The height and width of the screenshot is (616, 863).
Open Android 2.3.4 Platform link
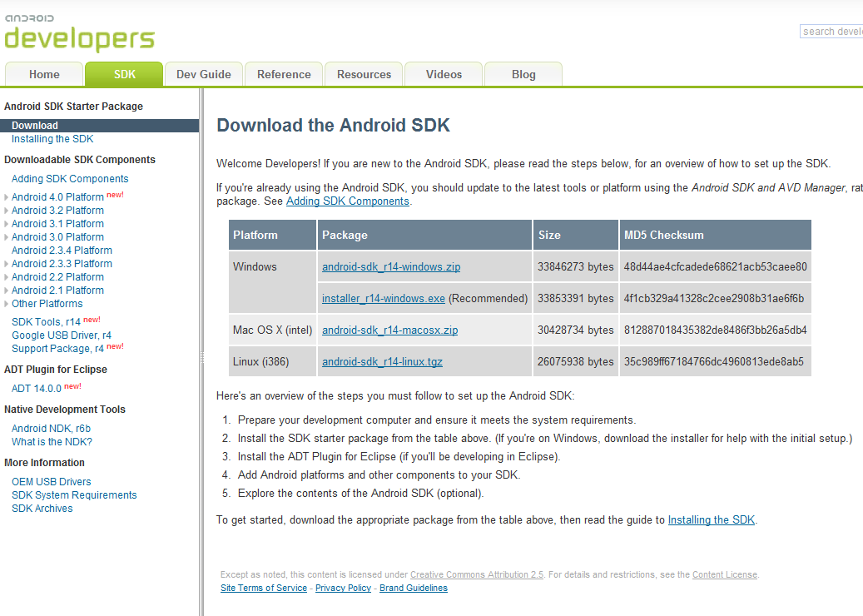tap(62, 251)
